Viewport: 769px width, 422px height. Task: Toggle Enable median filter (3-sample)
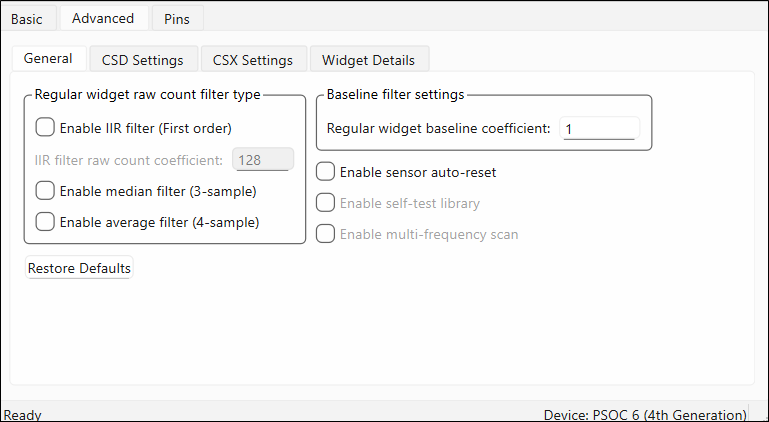pyautogui.click(x=45, y=190)
